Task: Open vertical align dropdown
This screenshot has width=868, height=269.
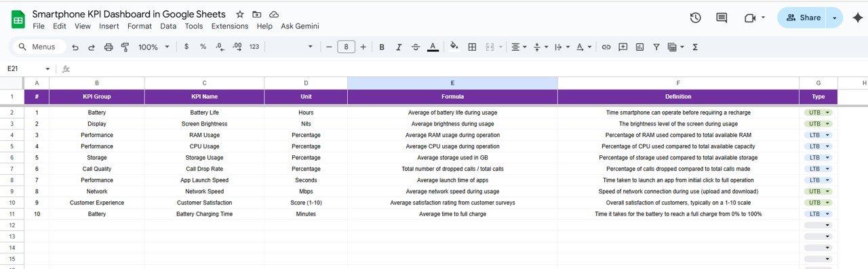Action: click(x=540, y=47)
